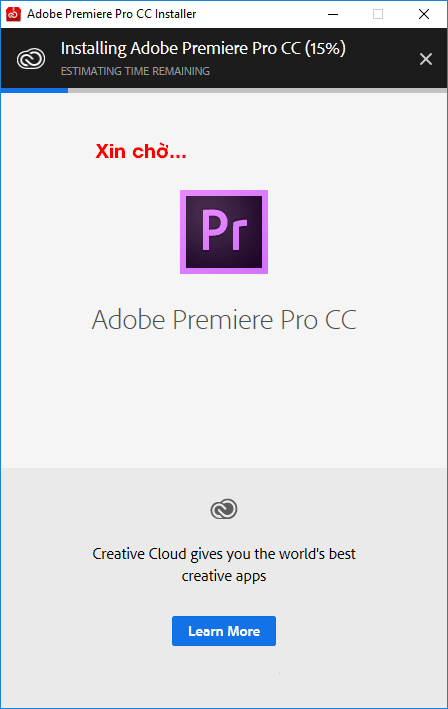Viewport: 448px width, 709px height.
Task: Click the gray Creative Cloud icon above promo text
Action: point(224,509)
